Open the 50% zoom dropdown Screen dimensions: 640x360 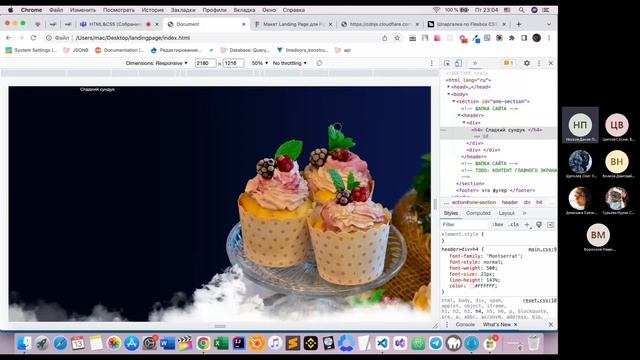point(260,63)
